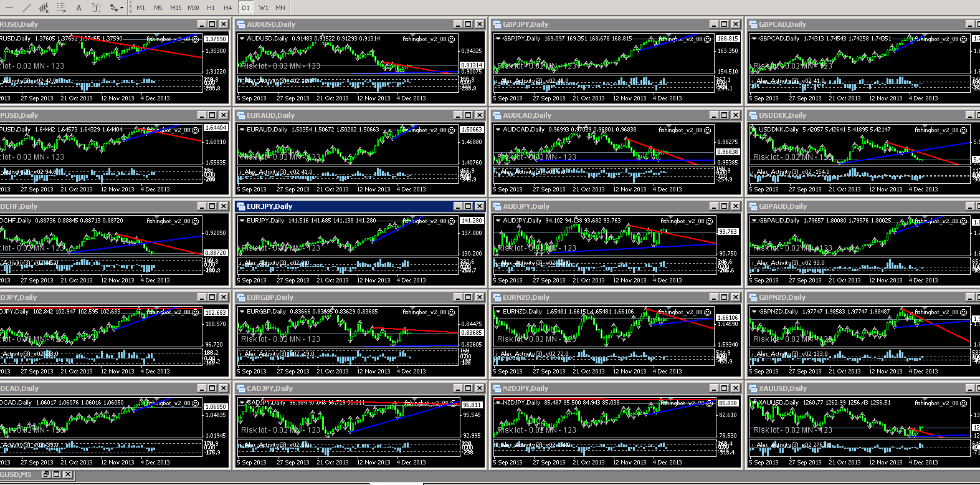Image resolution: width=980 pixels, height=485 pixels.
Task: Click the 85.038 price label in NZDJPY
Action: coord(728,403)
